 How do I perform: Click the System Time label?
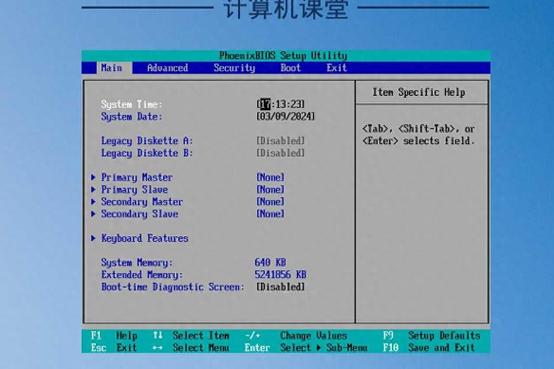(x=131, y=105)
